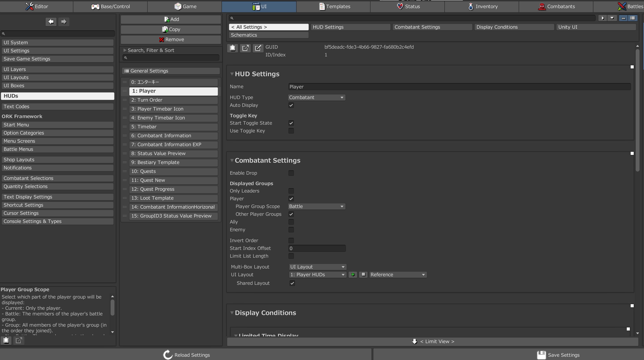Click the pop-out icon in help panel
This screenshot has height=360, width=644.
pos(19,340)
